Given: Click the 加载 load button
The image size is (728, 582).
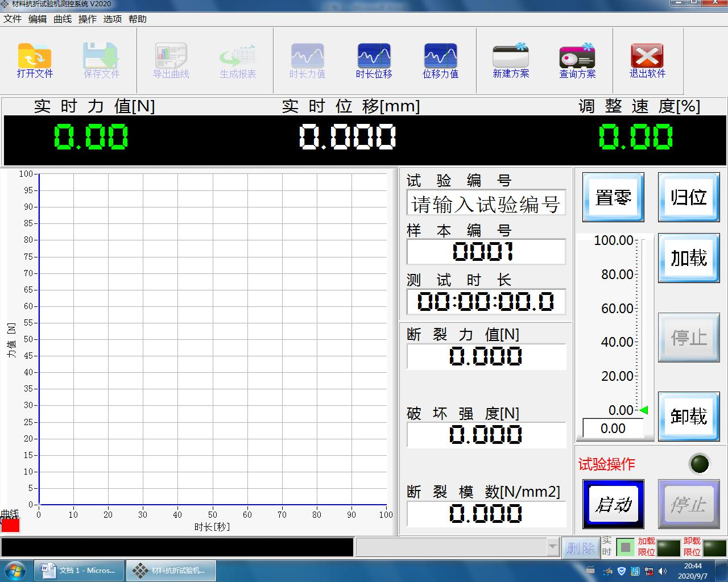Looking at the screenshot, I should coord(688,258).
